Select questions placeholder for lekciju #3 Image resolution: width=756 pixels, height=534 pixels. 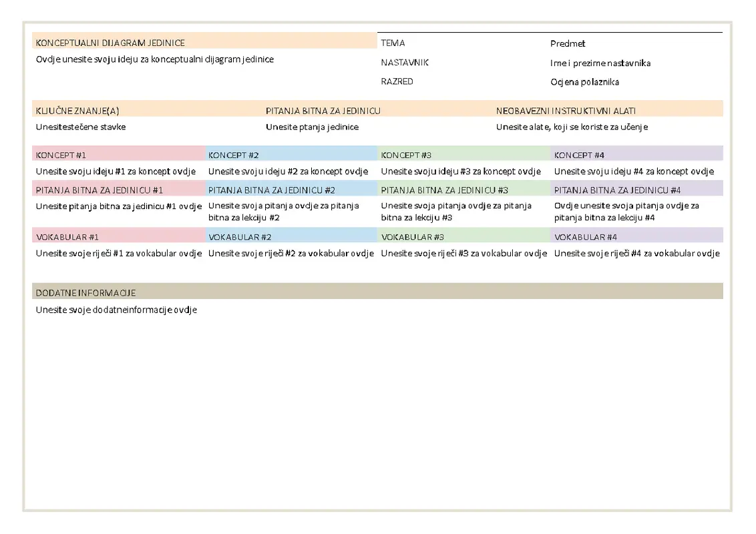[456, 212]
